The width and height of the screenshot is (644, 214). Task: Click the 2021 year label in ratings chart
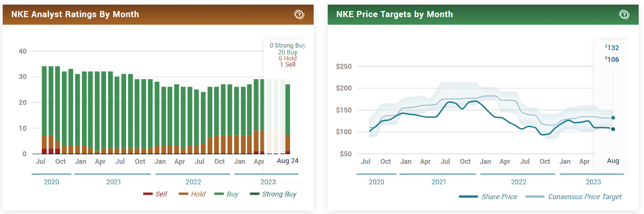pyautogui.click(x=114, y=182)
